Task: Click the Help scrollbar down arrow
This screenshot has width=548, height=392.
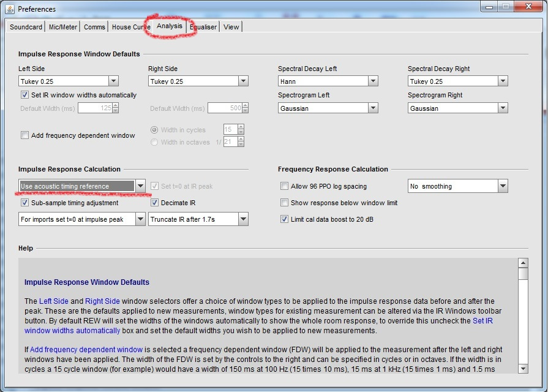Action: click(x=523, y=368)
